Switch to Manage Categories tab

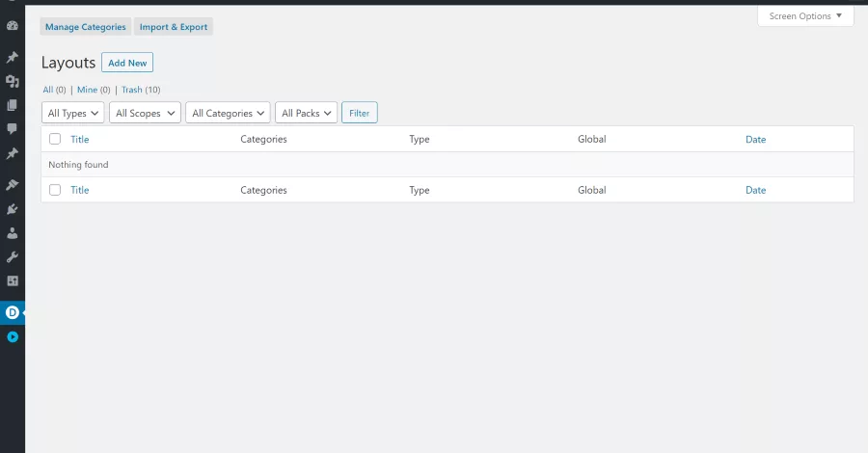(86, 27)
